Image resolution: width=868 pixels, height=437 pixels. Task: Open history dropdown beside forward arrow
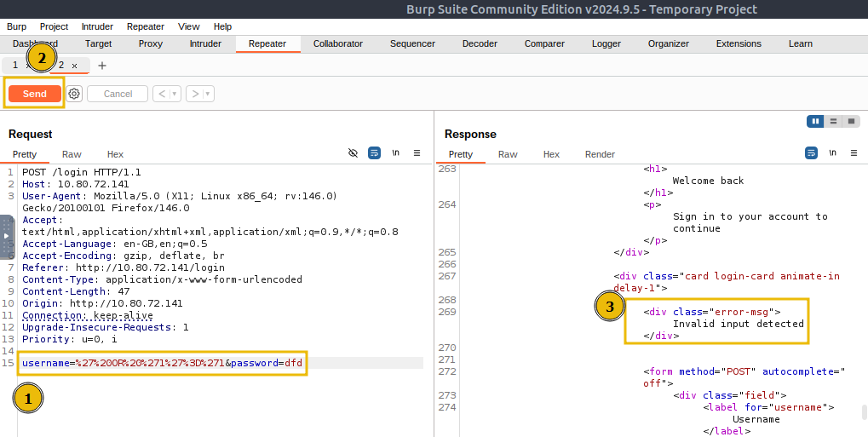pyautogui.click(x=208, y=94)
